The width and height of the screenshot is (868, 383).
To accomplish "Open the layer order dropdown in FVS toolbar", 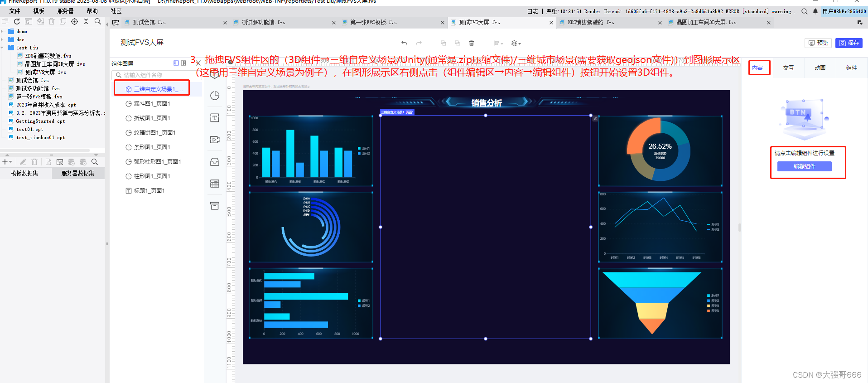I will (516, 43).
